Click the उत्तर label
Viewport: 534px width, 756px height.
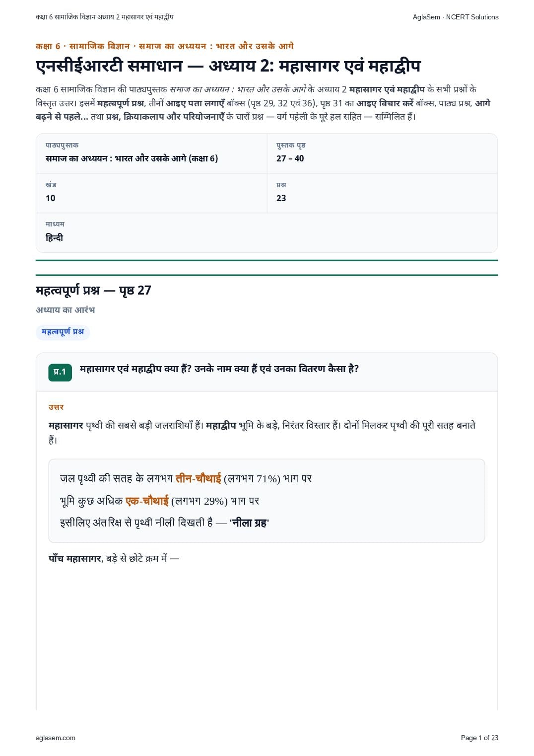56,407
